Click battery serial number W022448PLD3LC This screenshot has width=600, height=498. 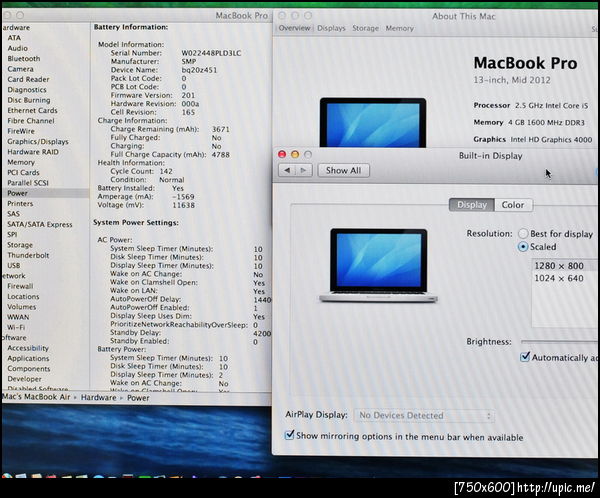pos(211,53)
